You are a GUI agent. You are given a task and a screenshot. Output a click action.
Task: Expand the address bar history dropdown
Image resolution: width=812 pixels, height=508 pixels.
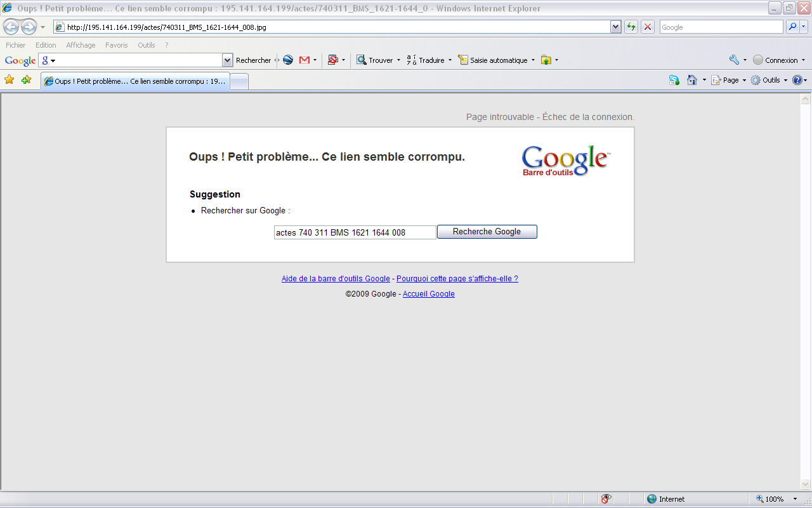(615, 27)
